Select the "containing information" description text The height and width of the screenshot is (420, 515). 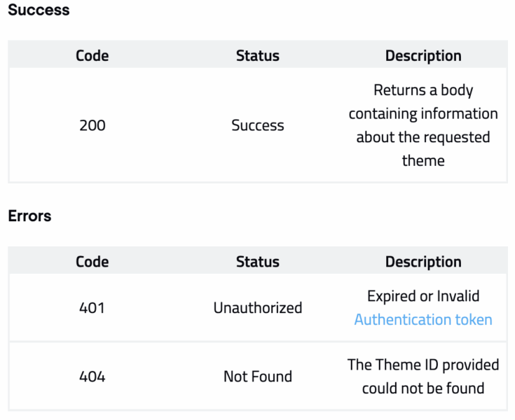pos(423,113)
